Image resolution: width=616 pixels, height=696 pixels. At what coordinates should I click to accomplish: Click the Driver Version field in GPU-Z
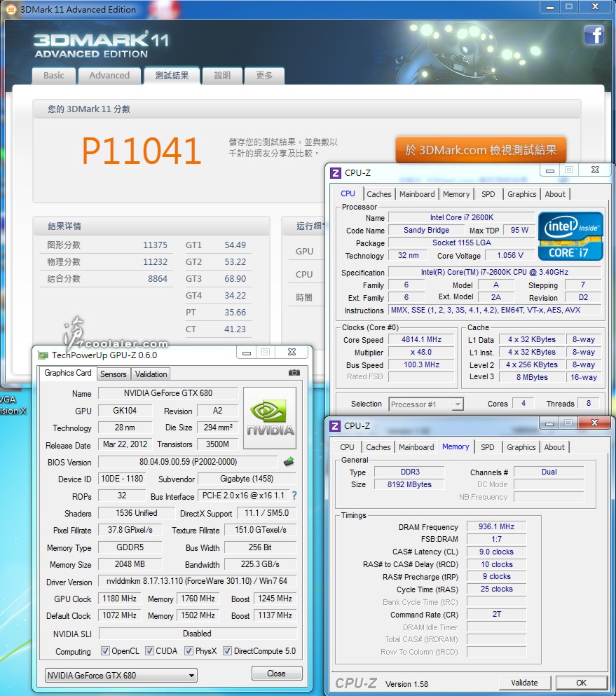pyautogui.click(x=197, y=581)
